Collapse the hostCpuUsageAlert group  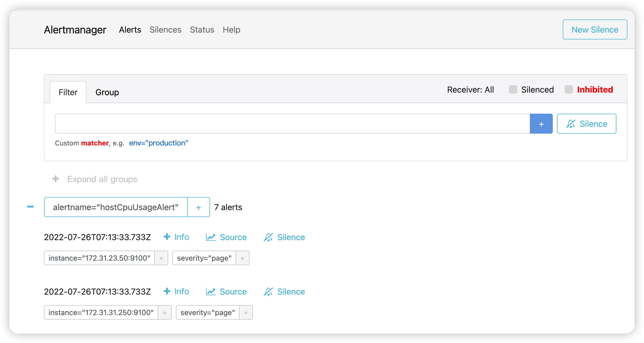tap(30, 207)
